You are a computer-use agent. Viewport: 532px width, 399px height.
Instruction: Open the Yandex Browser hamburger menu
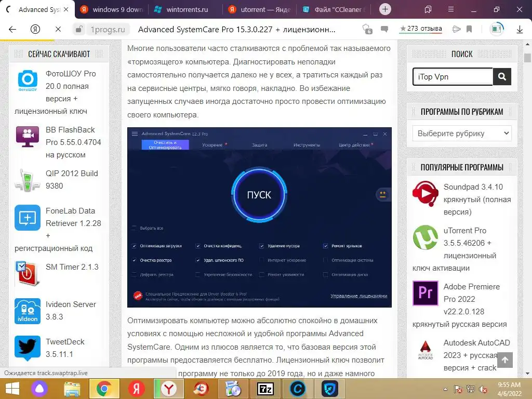pos(450,9)
